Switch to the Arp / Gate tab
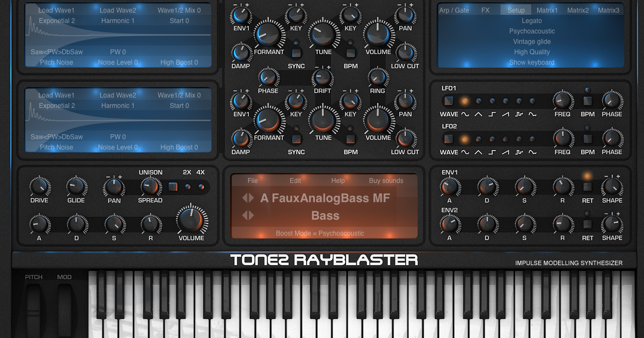This screenshot has height=338, width=644. pos(454,10)
